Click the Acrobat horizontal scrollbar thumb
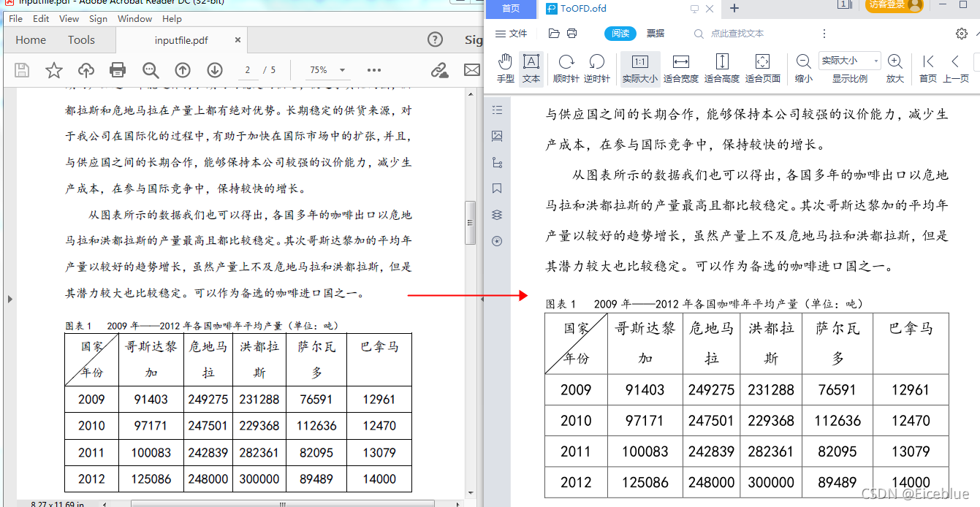The width and height of the screenshot is (980, 507). 281,503
